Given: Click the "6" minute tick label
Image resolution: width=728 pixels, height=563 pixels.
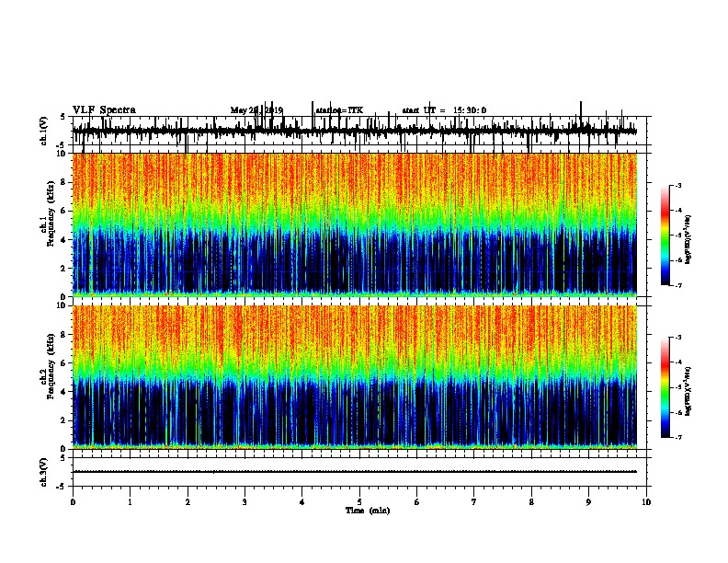Looking at the screenshot, I should pyautogui.click(x=417, y=502).
